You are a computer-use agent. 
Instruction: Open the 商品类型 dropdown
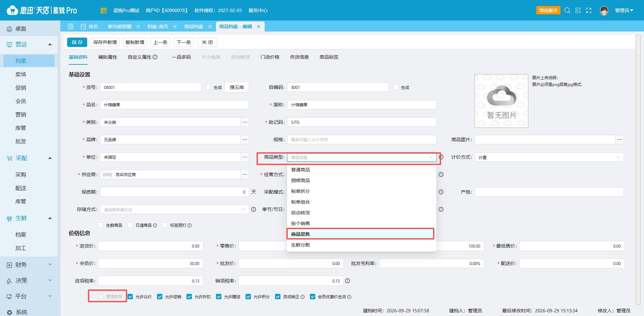click(x=362, y=157)
